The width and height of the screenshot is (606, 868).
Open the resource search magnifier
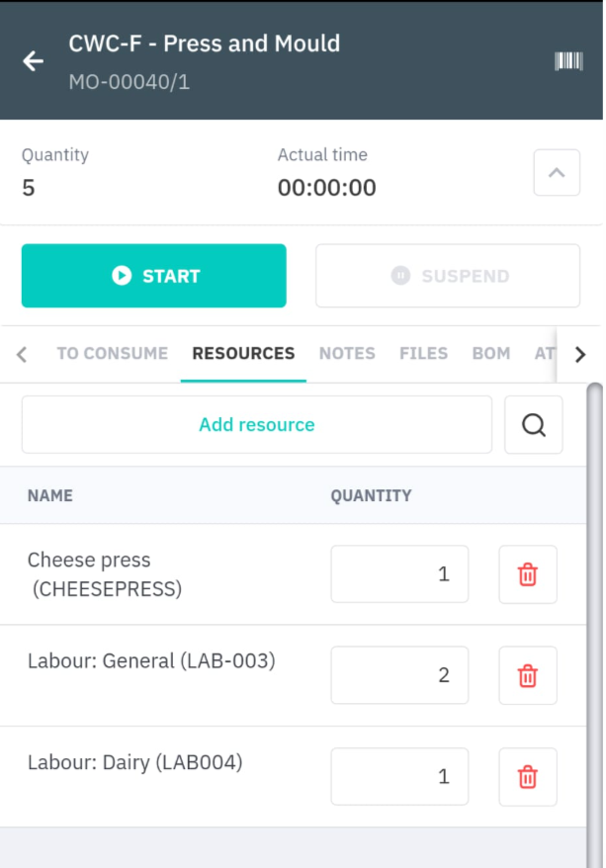534,424
